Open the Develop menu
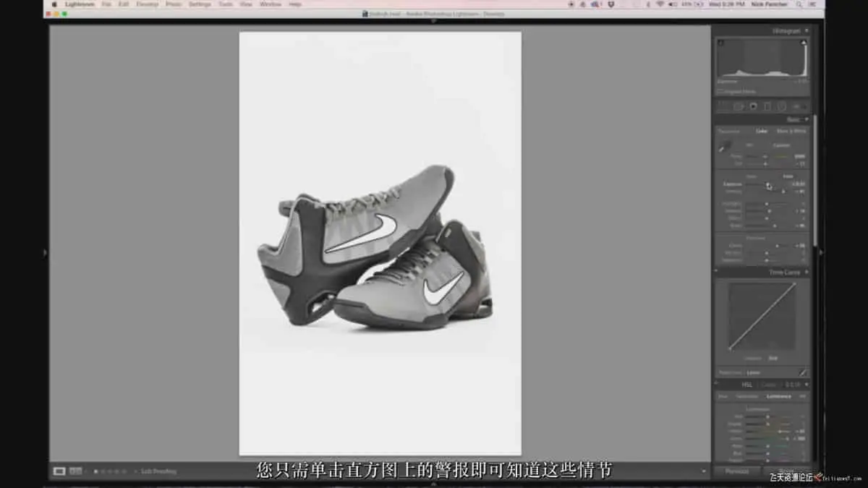The width and height of the screenshot is (868, 488). point(147,4)
